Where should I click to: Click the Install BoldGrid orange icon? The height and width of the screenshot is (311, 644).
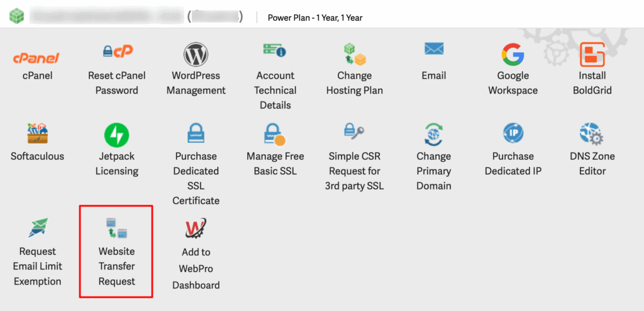tap(592, 54)
